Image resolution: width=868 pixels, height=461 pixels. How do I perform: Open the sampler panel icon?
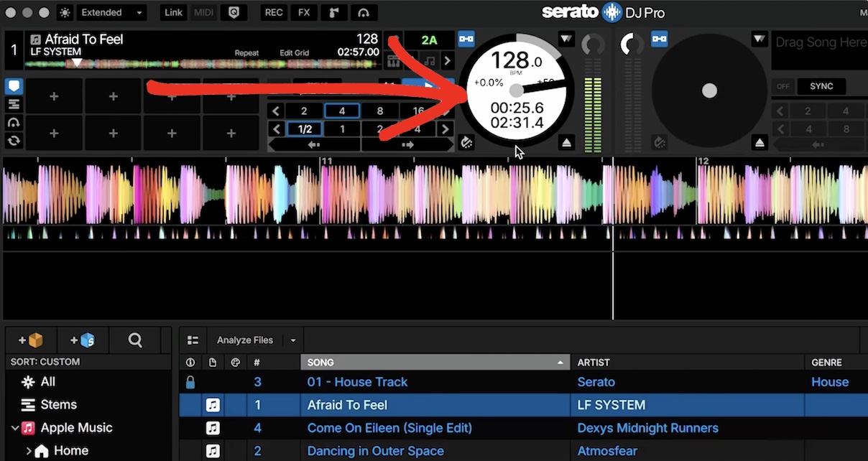coord(333,12)
